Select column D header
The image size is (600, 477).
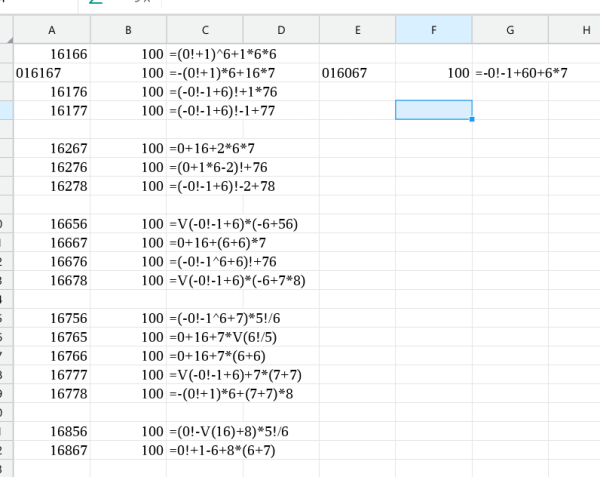281,30
